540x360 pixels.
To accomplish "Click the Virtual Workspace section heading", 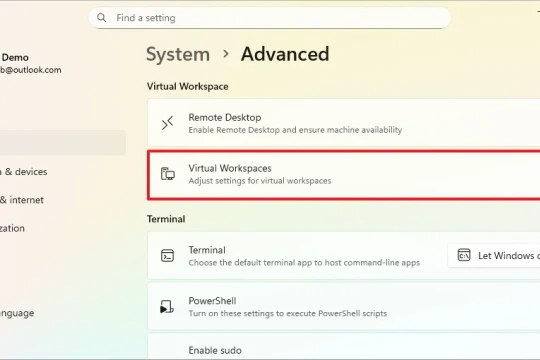I will pos(187,86).
